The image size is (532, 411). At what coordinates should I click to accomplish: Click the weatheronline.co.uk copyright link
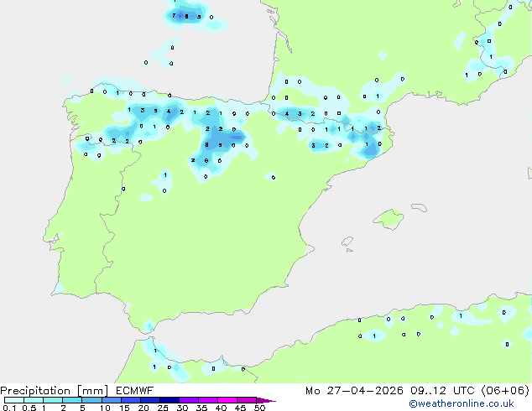(x=461, y=403)
